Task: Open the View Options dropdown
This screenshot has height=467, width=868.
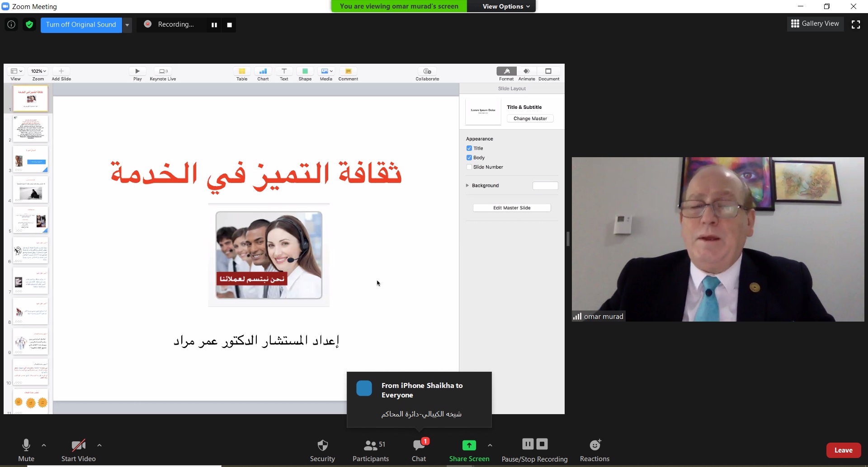Action: pos(505,6)
